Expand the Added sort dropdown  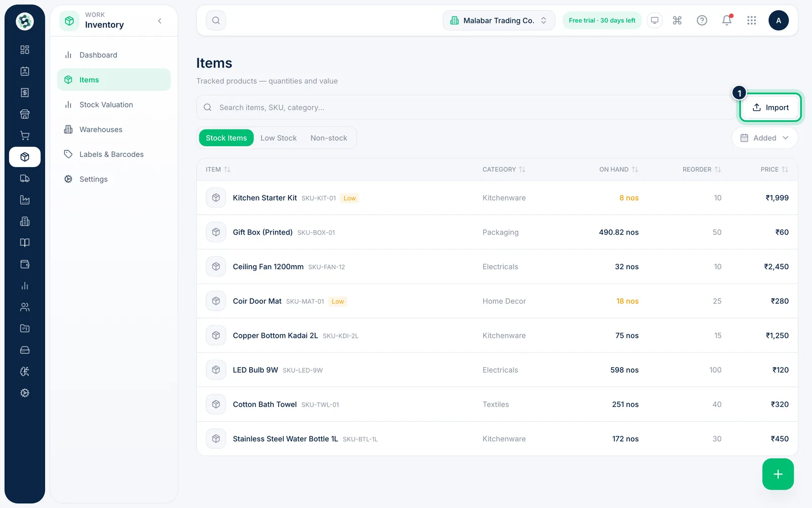(764, 138)
